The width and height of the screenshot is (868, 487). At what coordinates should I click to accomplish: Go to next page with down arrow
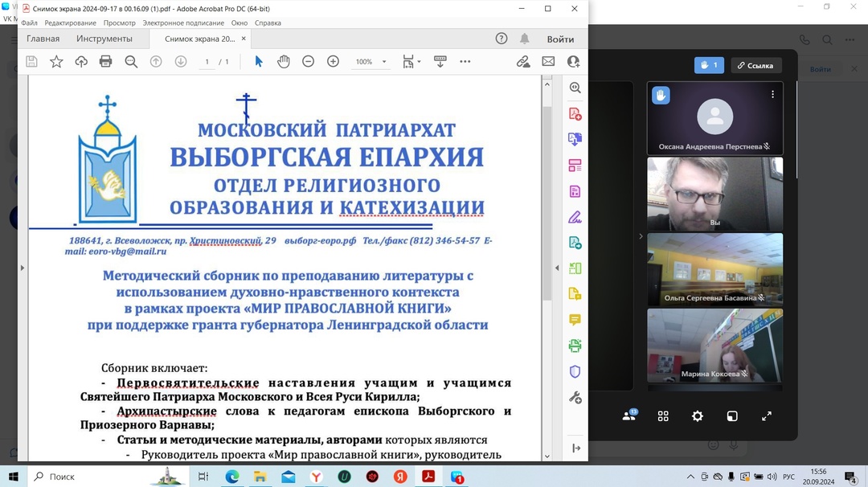click(181, 61)
